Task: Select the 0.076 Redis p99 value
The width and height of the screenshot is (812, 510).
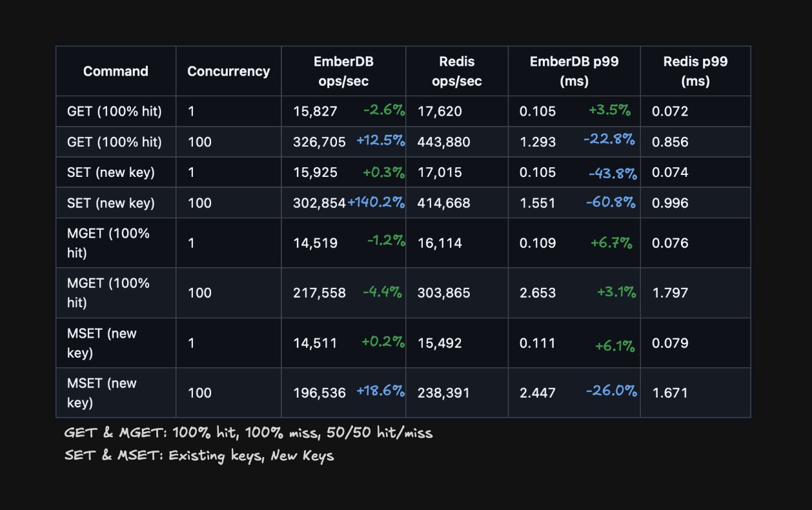Action: coord(670,243)
